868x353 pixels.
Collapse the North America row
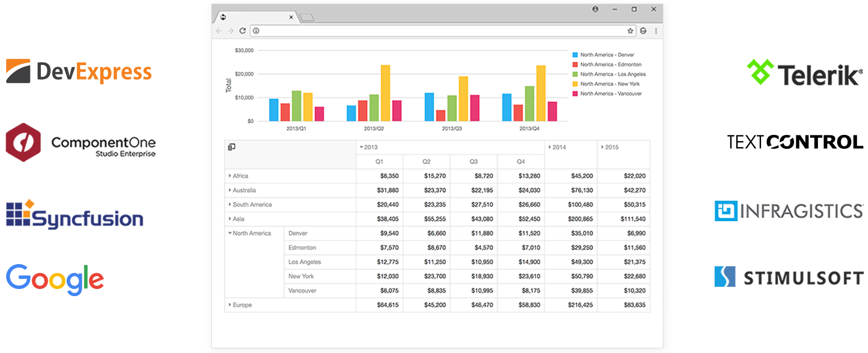230,233
